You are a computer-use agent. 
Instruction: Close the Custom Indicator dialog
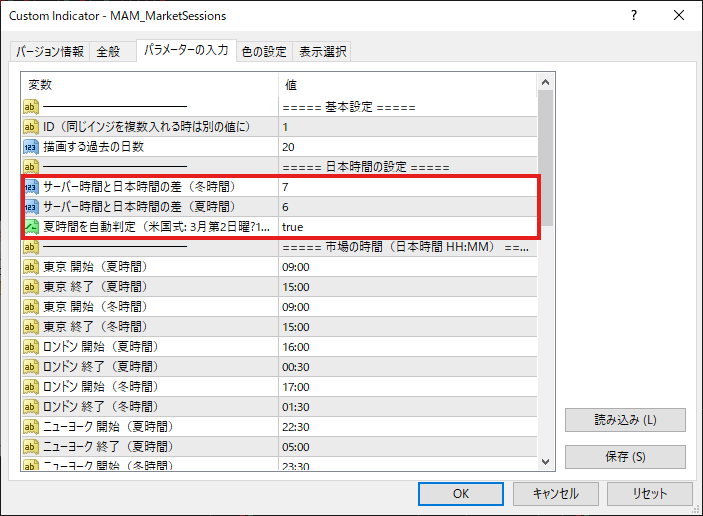coord(679,15)
